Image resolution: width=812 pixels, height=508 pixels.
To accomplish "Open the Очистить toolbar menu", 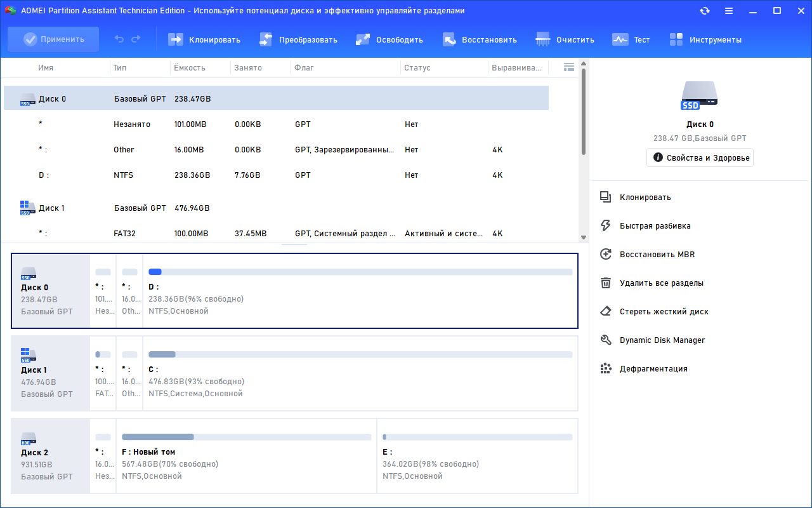I will [565, 39].
